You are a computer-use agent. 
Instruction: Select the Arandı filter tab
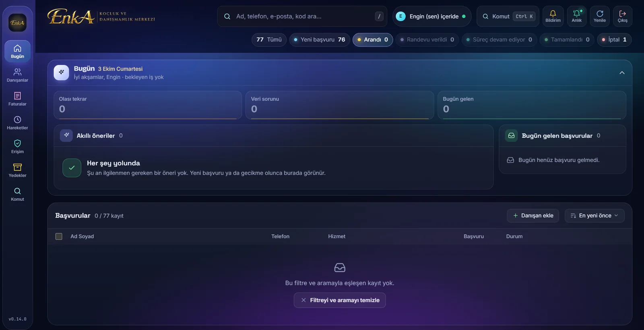point(373,39)
